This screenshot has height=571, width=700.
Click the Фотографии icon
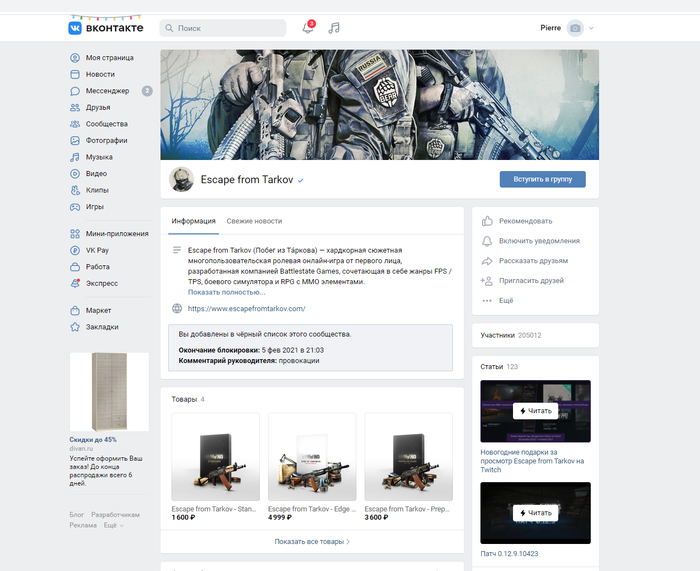(x=75, y=141)
